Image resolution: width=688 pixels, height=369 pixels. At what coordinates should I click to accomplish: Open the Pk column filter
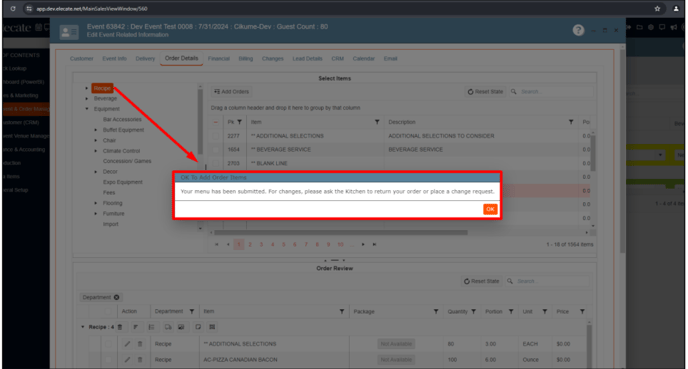tap(240, 122)
